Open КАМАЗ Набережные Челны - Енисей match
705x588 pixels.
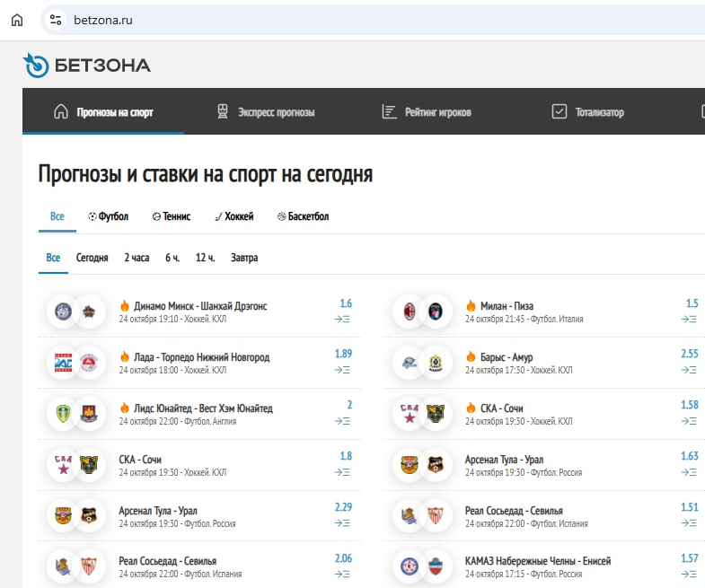538,561
